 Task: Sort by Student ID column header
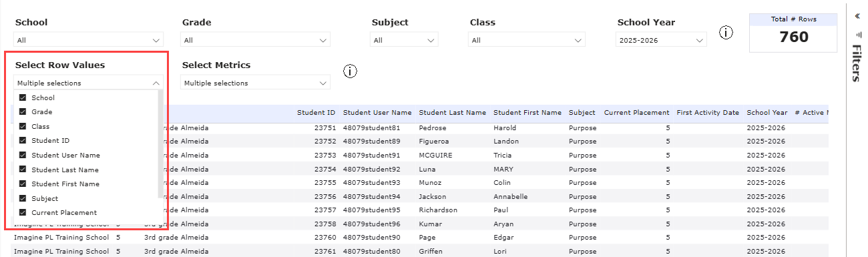pos(316,113)
